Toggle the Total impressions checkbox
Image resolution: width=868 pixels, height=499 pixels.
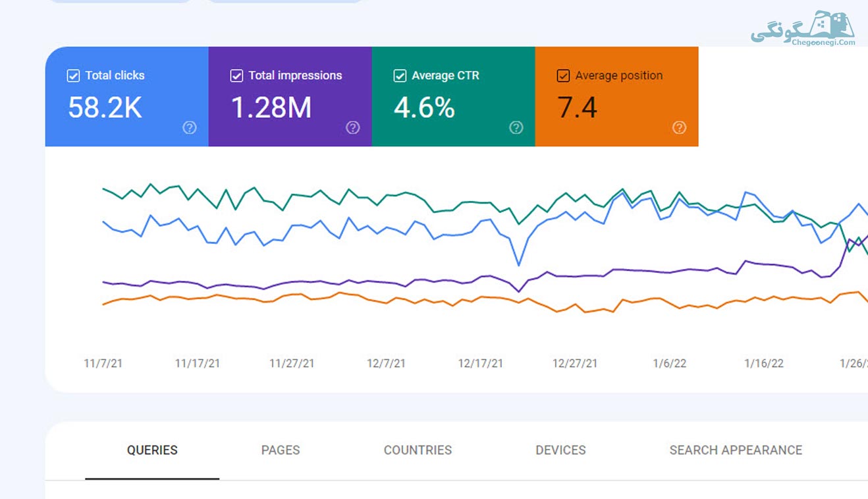(x=236, y=76)
